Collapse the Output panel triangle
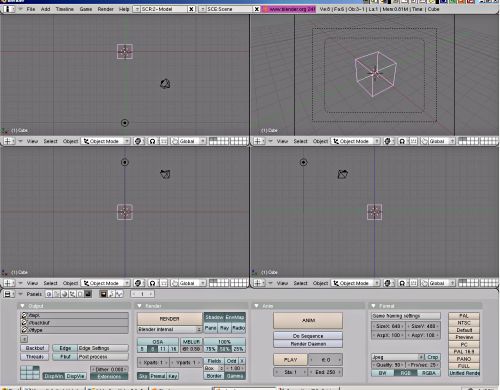Image resolution: width=500 pixels, height=390 pixels. click(x=22, y=306)
